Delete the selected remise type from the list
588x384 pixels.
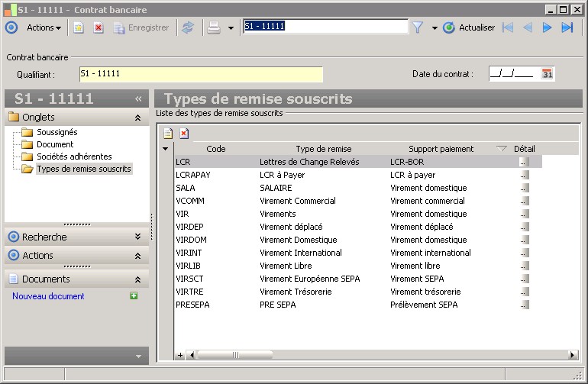pyautogui.click(x=184, y=134)
